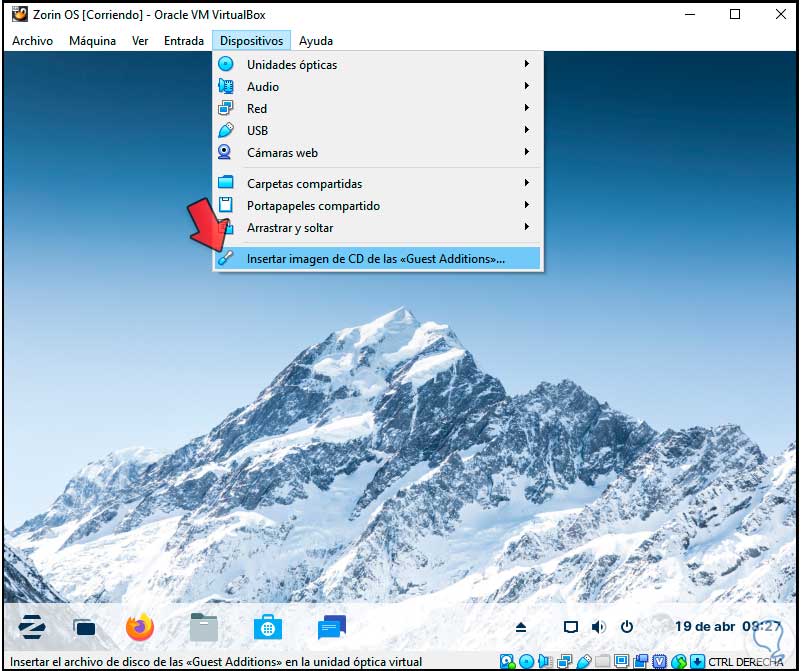801x671 pixels.
Task: Click the eject tray icon in Zorin panel
Action: 521,627
